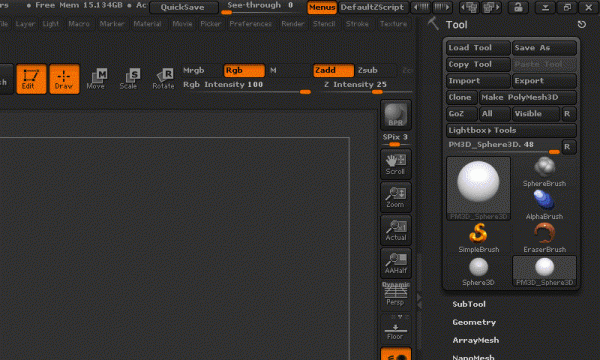The width and height of the screenshot is (600, 360).
Task: Click Make PolyMesh3D button
Action: [x=528, y=97]
